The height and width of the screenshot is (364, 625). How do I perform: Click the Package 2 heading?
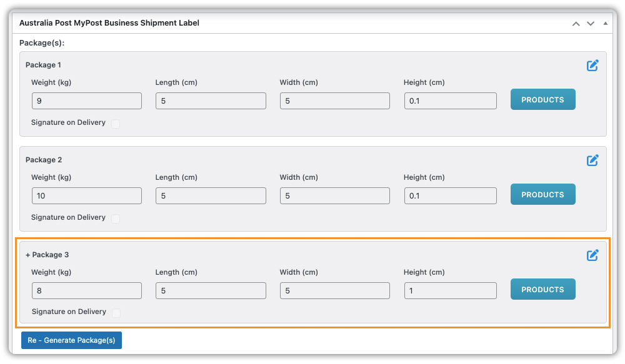44,160
